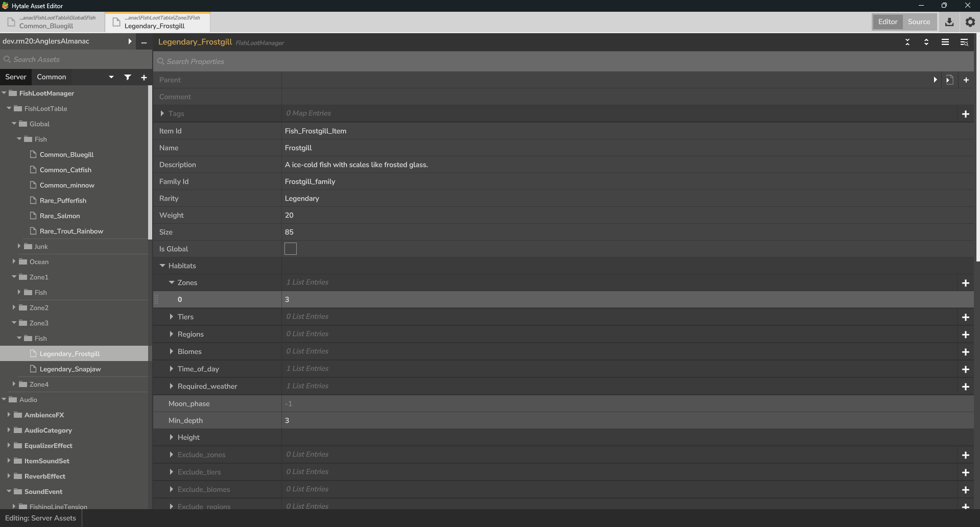The image size is (980, 527).
Task: Add a Required_weather list entry
Action: coord(965,387)
